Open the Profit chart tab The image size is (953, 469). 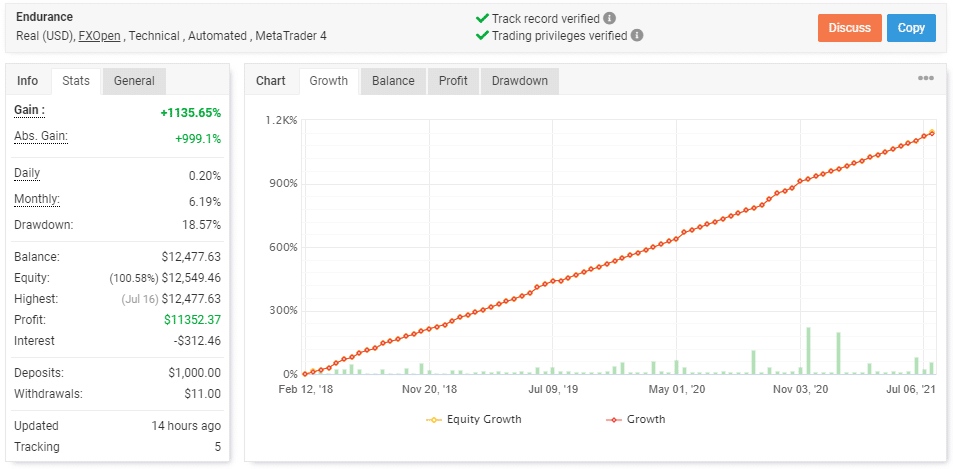453,81
